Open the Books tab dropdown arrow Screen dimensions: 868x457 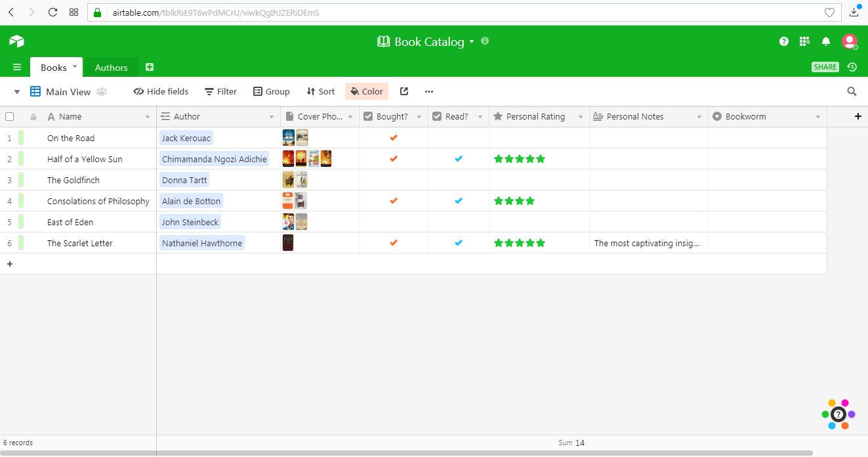[75, 66]
